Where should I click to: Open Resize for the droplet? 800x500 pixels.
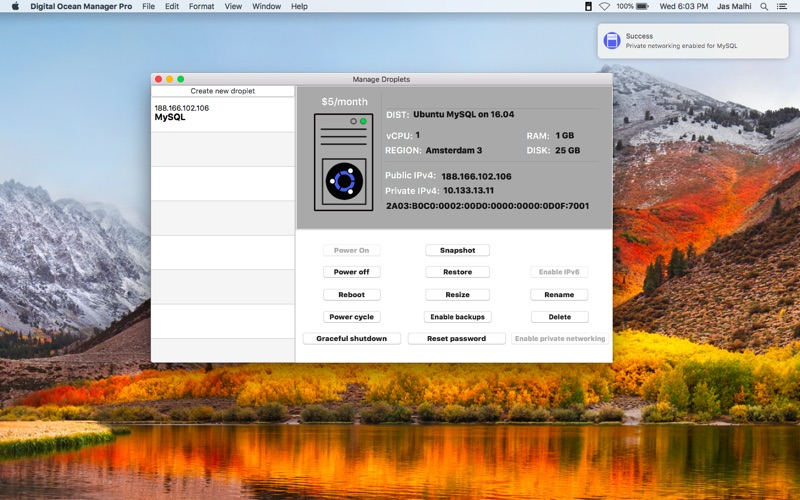[x=458, y=295]
